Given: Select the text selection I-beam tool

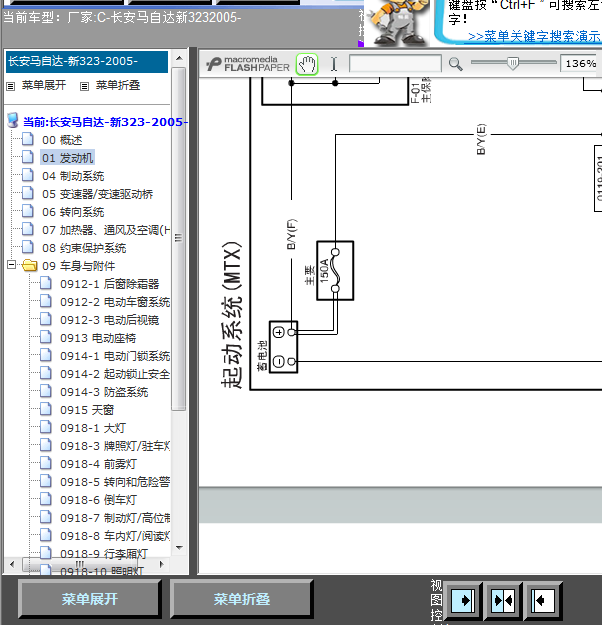Looking at the screenshot, I should (334, 64).
